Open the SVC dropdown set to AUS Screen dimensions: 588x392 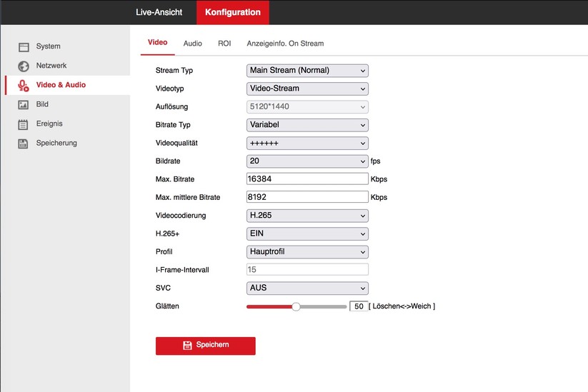click(x=307, y=288)
